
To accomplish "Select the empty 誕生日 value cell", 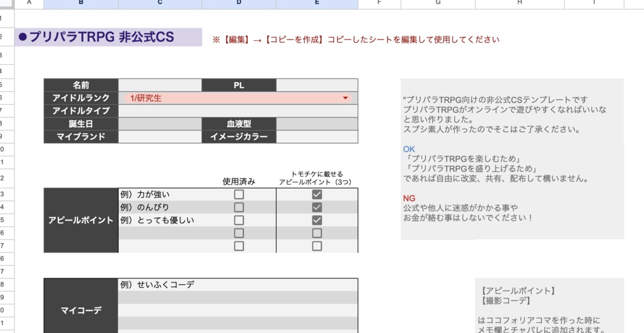I will [160, 124].
